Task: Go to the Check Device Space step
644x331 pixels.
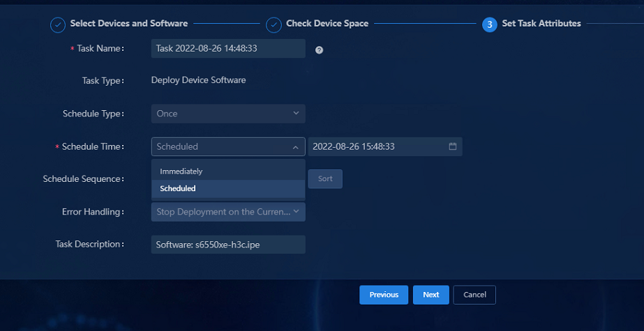Action: (x=327, y=24)
